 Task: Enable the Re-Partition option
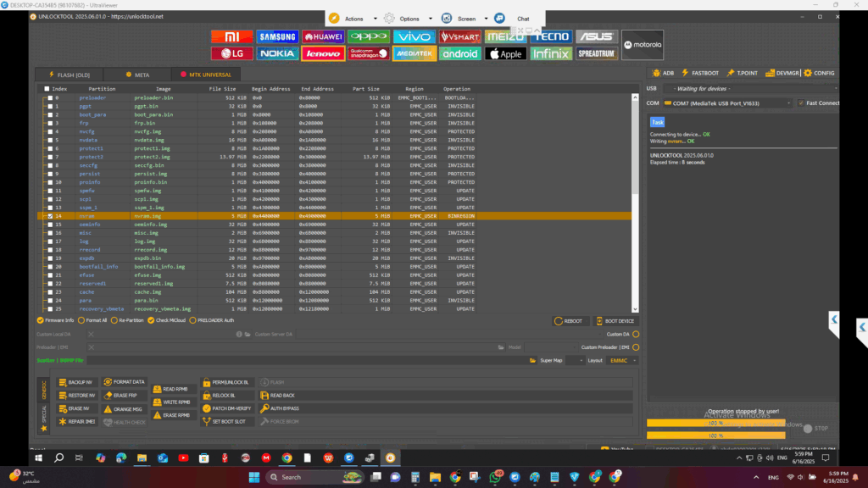tap(114, 320)
